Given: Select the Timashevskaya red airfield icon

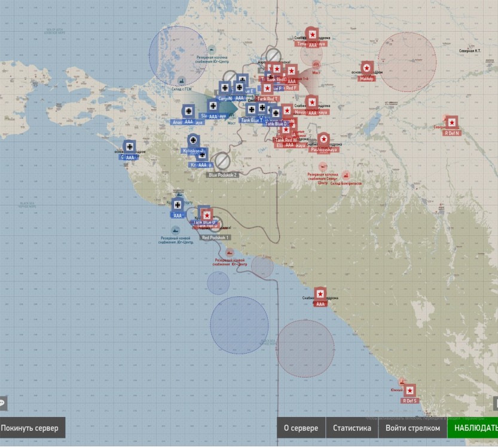Looking at the screenshot, I should [x=312, y=34].
